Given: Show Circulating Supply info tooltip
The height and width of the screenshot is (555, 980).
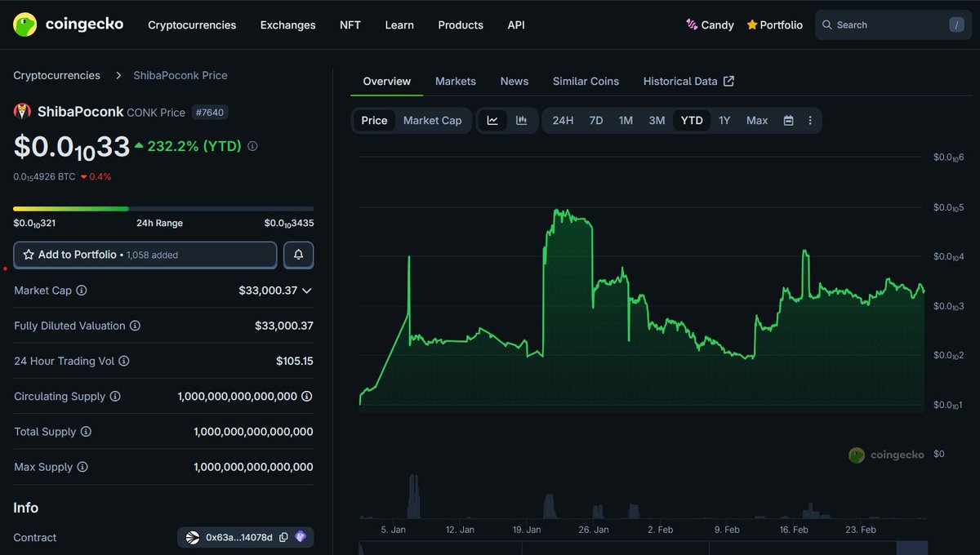Looking at the screenshot, I should tap(115, 397).
